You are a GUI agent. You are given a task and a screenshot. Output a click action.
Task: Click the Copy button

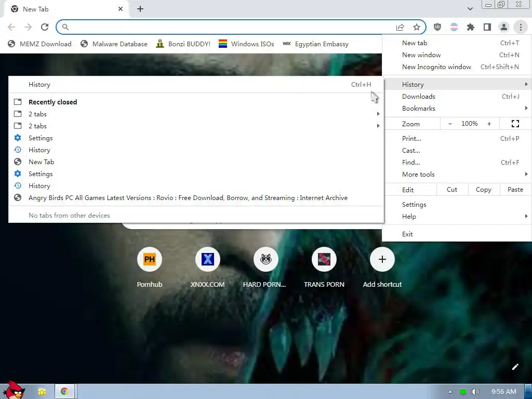[484, 190]
